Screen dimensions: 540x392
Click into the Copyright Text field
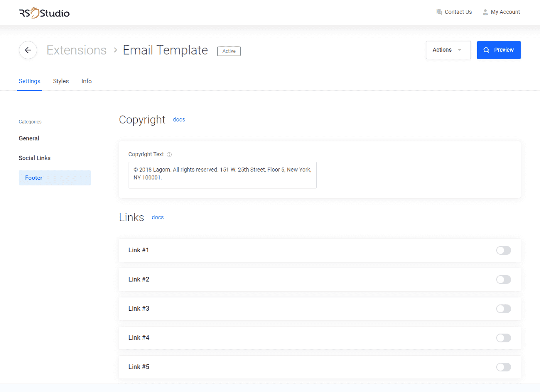(222, 175)
